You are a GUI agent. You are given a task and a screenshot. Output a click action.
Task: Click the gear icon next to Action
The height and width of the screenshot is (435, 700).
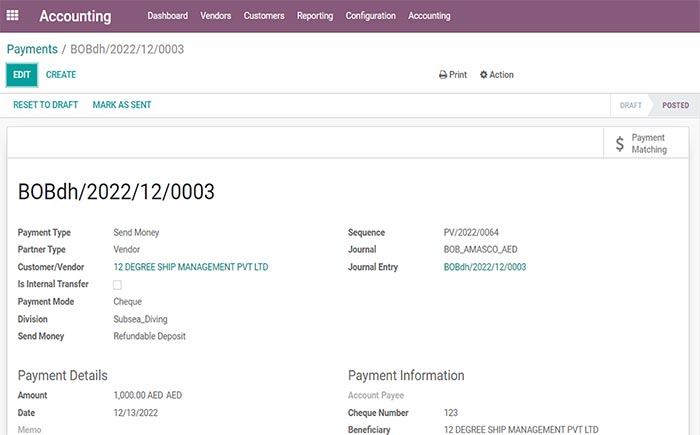pos(484,75)
